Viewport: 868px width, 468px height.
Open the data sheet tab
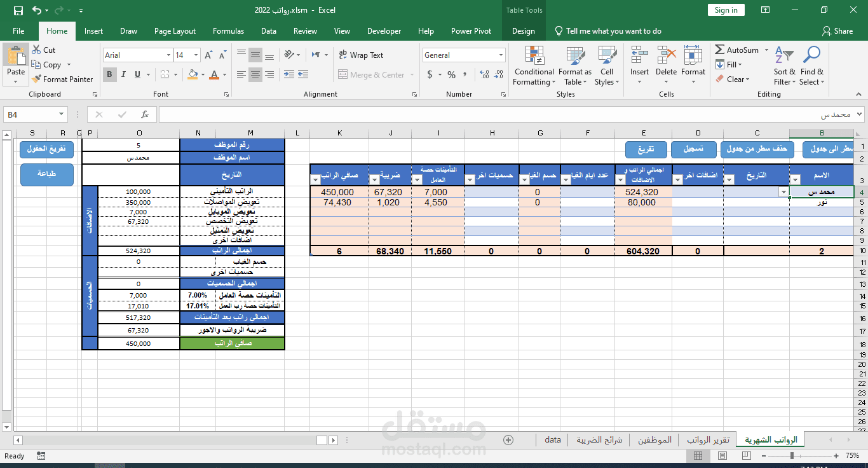click(x=553, y=440)
